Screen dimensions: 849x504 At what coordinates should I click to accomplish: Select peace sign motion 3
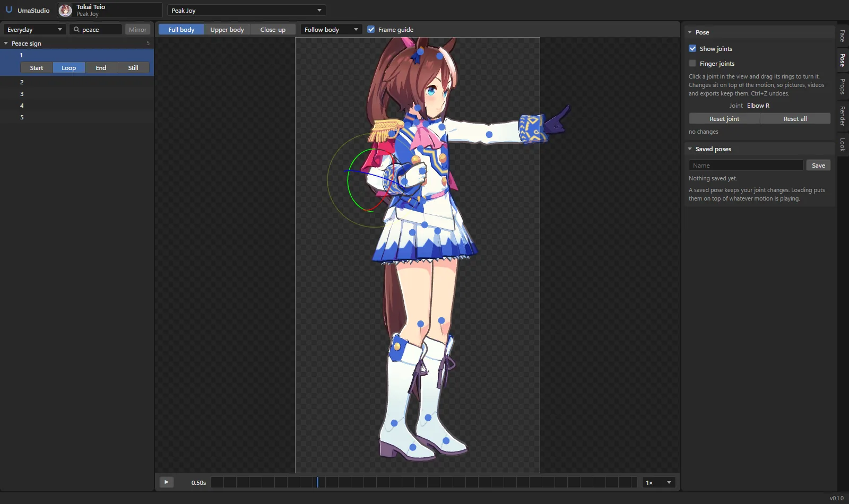pos(77,94)
